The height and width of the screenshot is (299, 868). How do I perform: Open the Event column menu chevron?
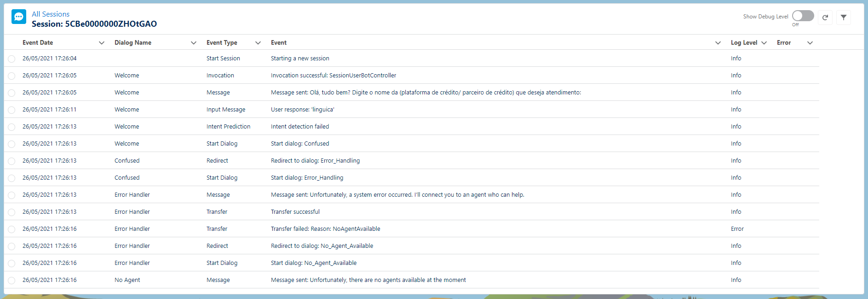coord(718,43)
